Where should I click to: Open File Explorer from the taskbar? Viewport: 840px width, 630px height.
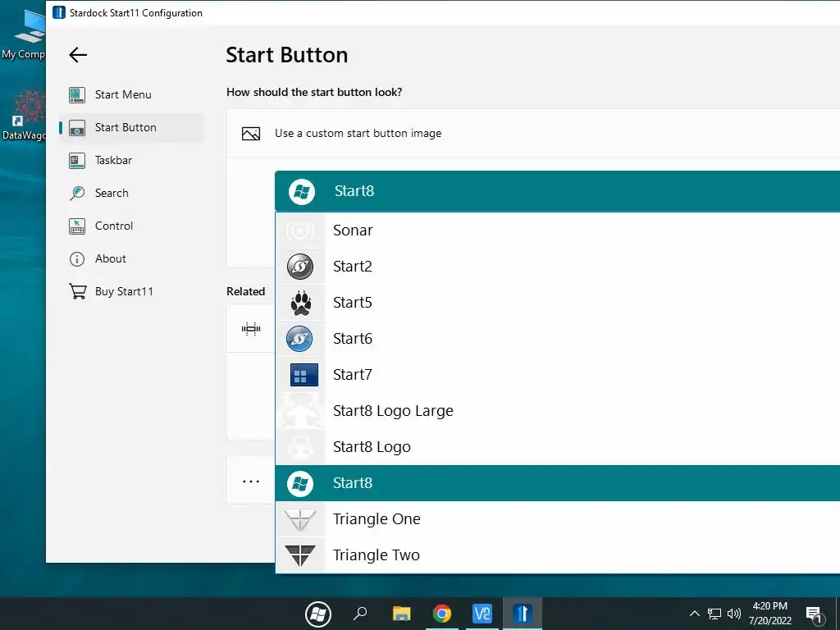[402, 614]
